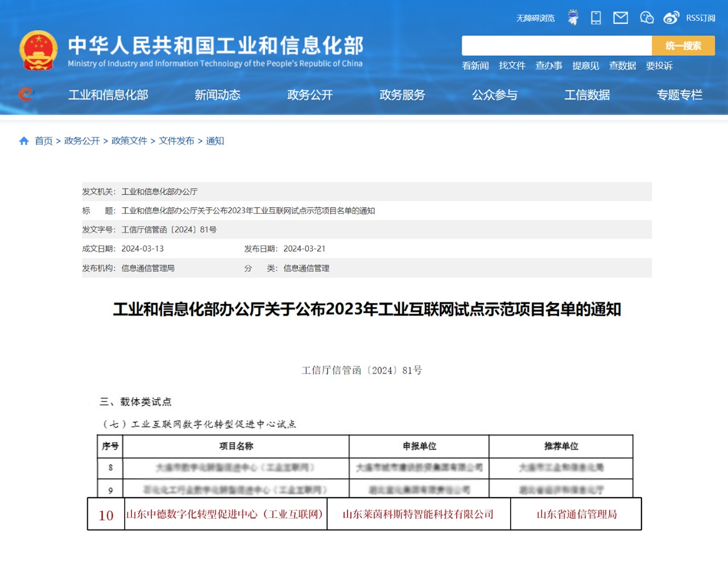Image resolution: width=728 pixels, height=564 pixels.
Task: Focus the site search input field
Action: click(557, 45)
